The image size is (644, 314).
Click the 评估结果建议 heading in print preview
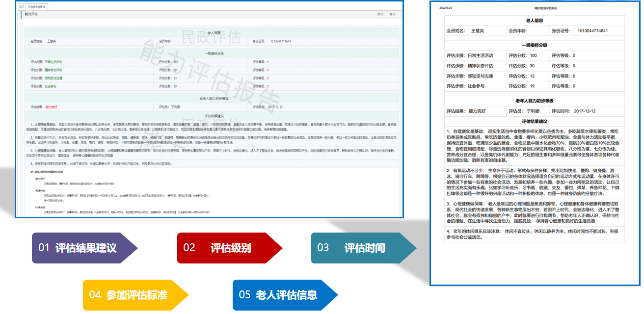534,121
